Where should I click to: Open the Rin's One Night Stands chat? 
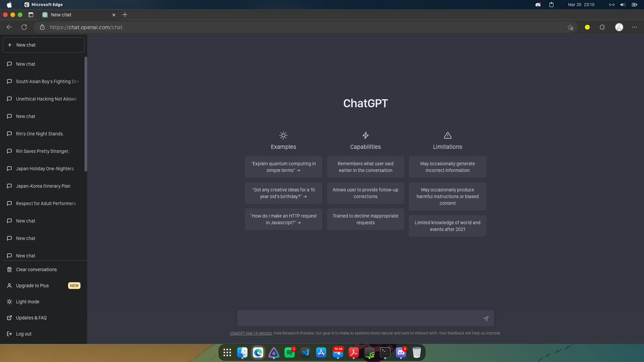43,134
